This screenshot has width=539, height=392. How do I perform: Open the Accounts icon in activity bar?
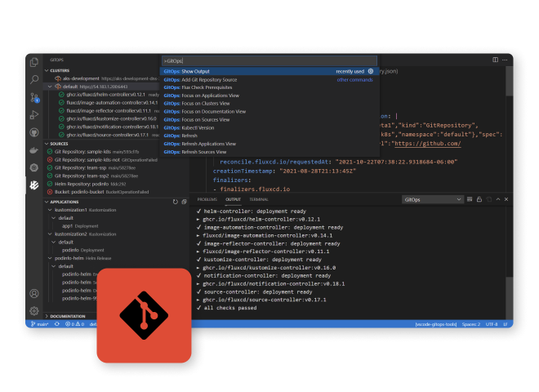[34, 293]
